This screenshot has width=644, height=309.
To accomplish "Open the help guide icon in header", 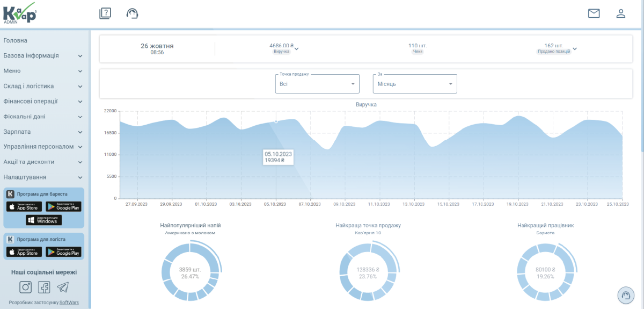I will pyautogui.click(x=105, y=13).
